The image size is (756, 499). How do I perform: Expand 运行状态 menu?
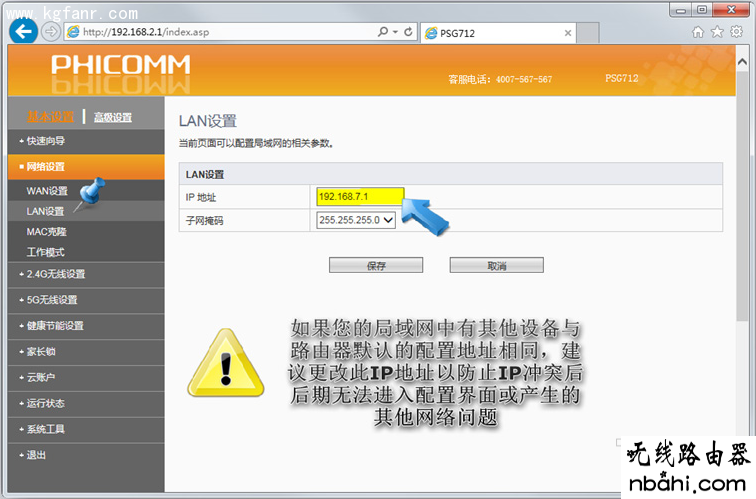pyautogui.click(x=86, y=404)
